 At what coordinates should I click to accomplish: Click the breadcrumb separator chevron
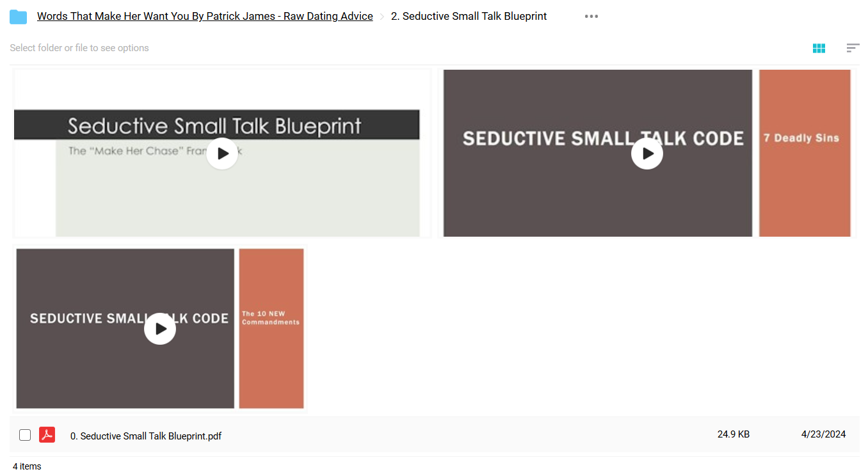[x=382, y=17]
